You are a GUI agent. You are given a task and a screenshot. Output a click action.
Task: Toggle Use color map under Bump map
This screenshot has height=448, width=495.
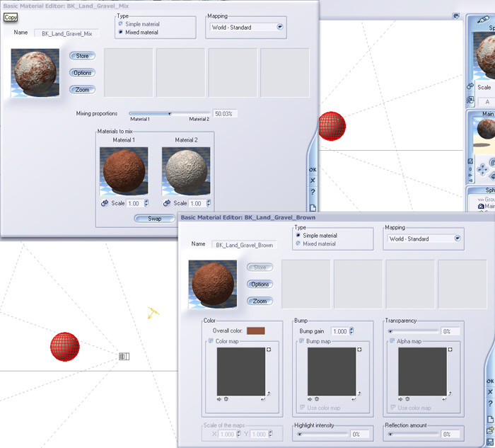(x=303, y=408)
